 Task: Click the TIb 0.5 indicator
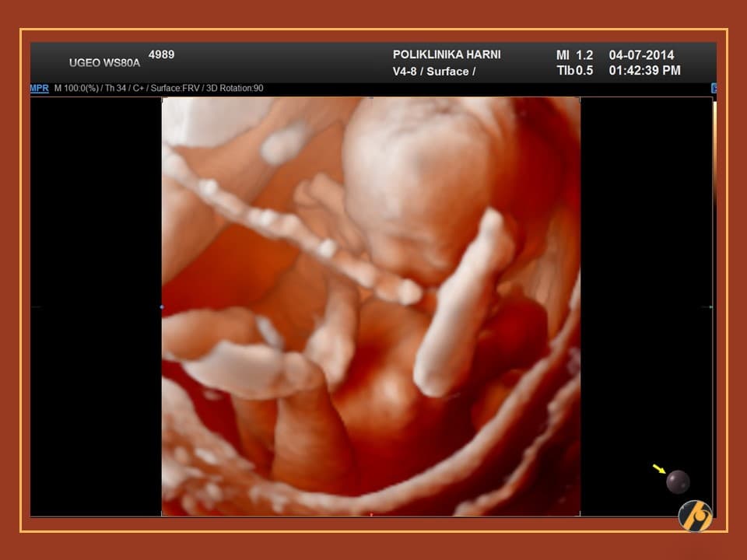574,71
